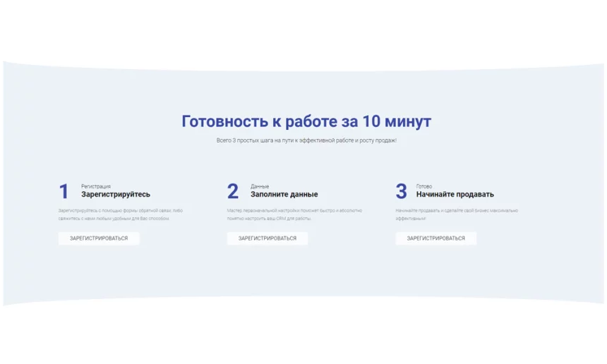Click the small 'Готово' label
Screen dimensions: 607x364
click(x=424, y=186)
